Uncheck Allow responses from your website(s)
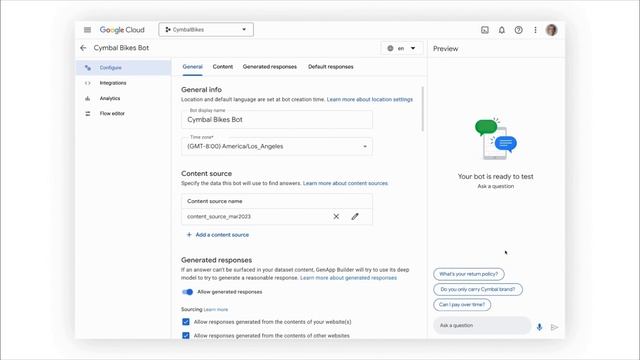The height and width of the screenshot is (360, 640). click(186, 322)
